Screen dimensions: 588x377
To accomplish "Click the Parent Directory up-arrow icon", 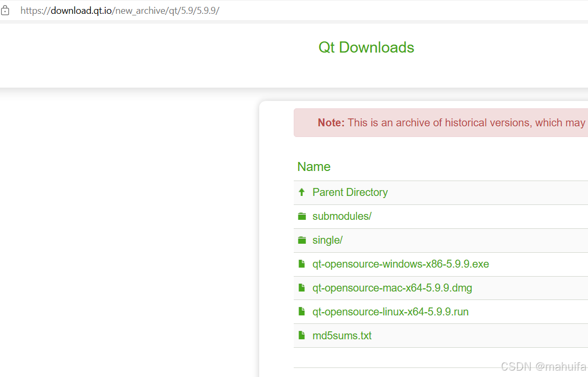I will coord(302,192).
